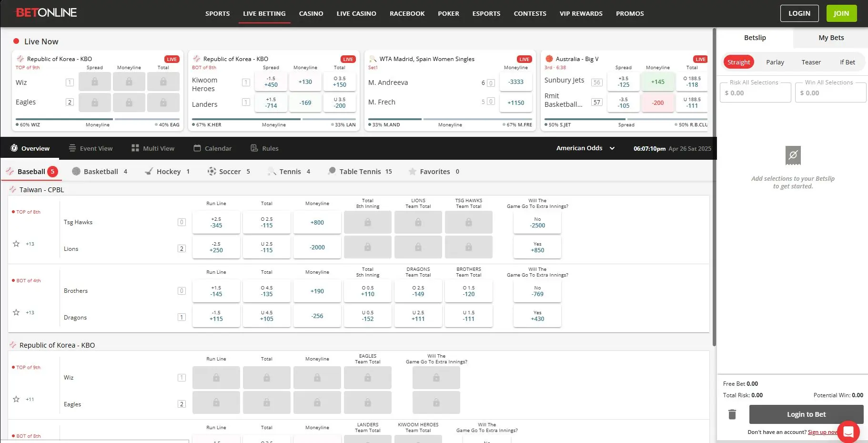Expand +11 more markets for Wiz game
This screenshot has width=868, height=443.
tap(30, 399)
